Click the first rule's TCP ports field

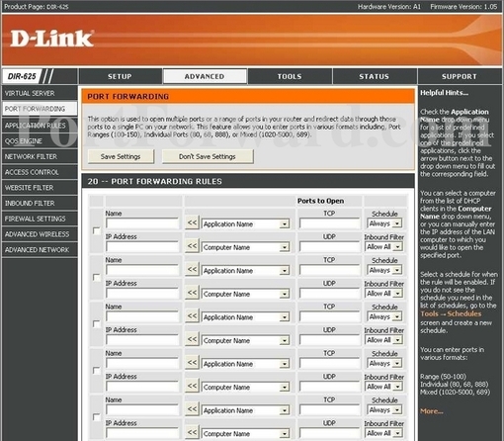click(330, 223)
